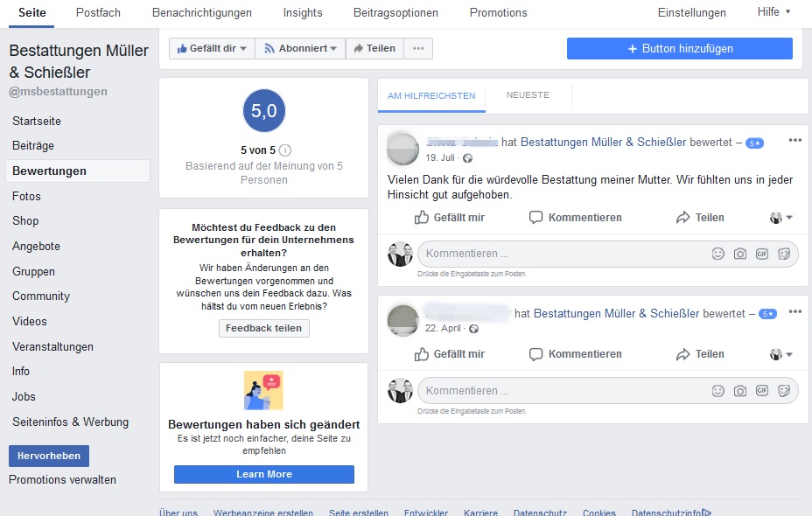
Task: Open the Beitragsoptionen tab
Action: tap(395, 13)
